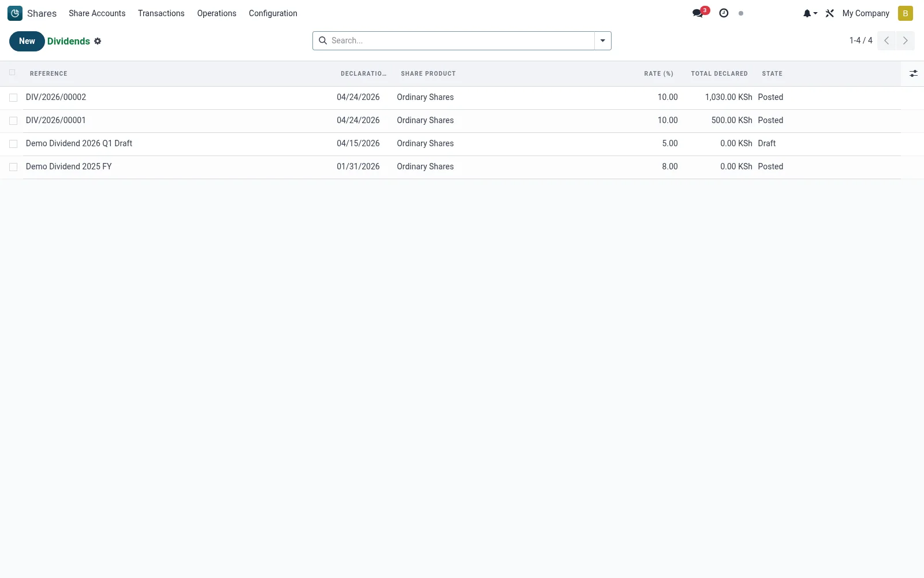Open the Shares app home icon
This screenshot has height=578, width=924.
point(15,13)
